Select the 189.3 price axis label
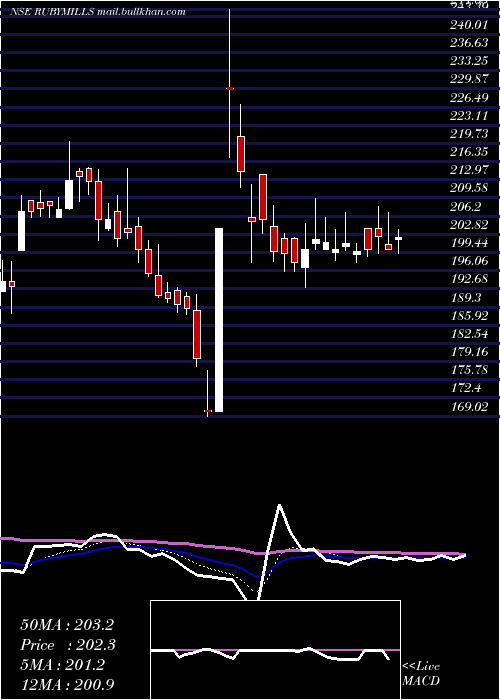The height and width of the screenshot is (700, 500). [467, 297]
